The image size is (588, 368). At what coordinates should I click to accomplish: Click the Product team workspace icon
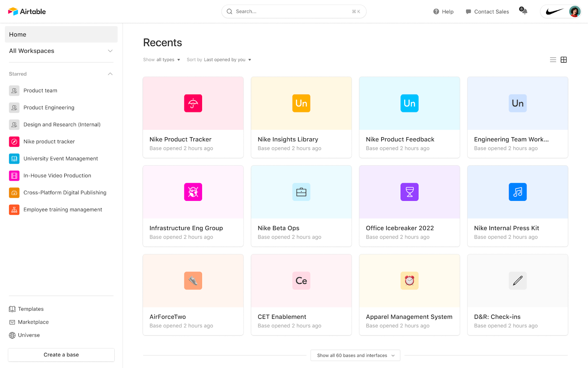[x=14, y=91]
